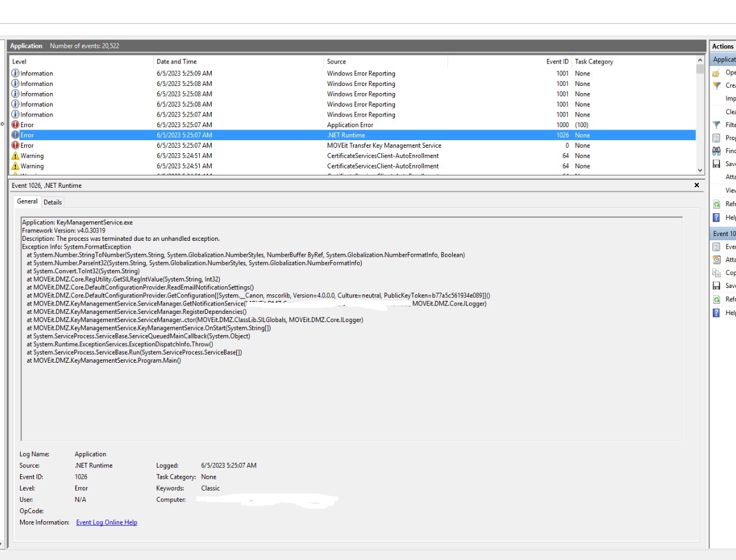Click Refresh icon under Event 1026 actions
The width and height of the screenshot is (736, 560).
(x=716, y=299)
